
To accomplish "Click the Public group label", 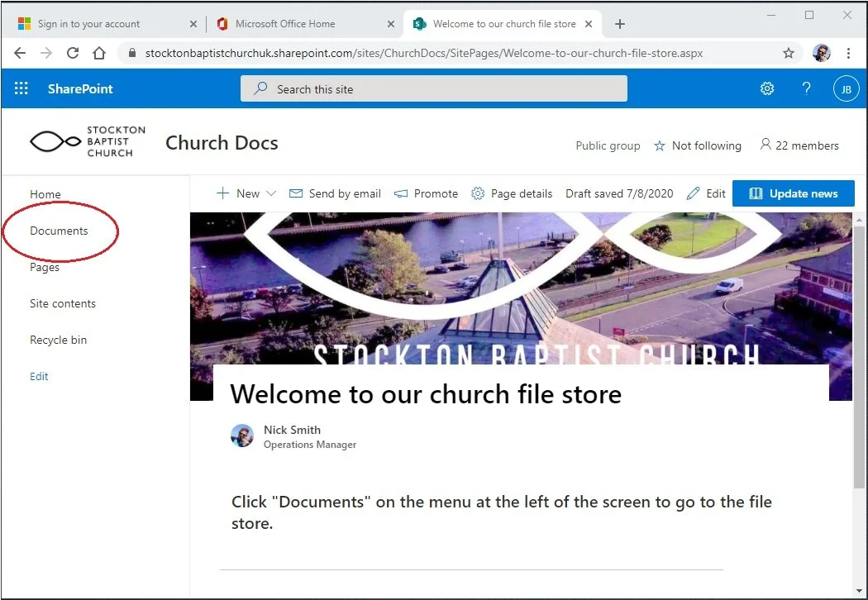I will coord(608,145).
